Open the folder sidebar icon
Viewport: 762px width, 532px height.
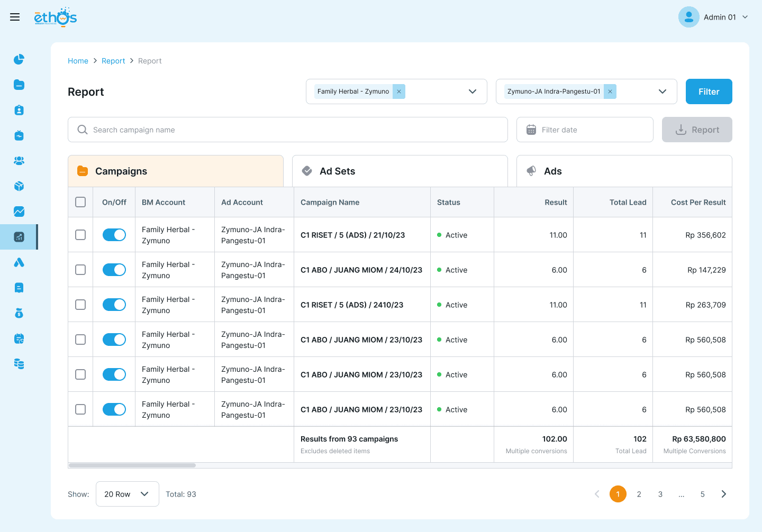tap(19, 85)
